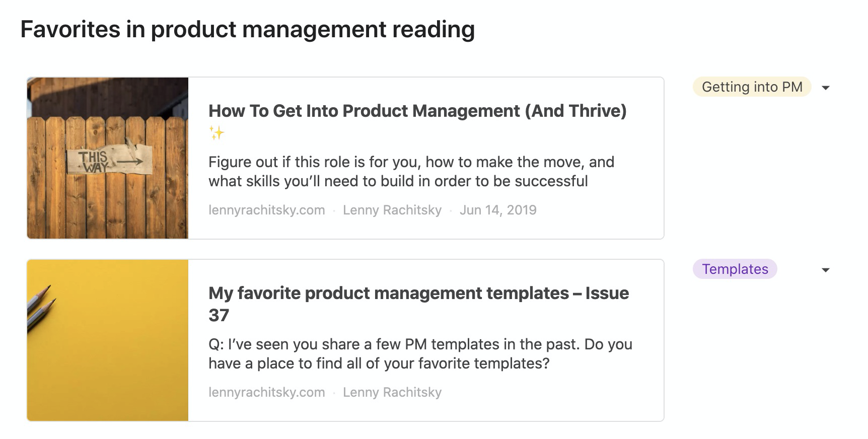Expand dropdown arrow beside the Templates tag
This screenshot has width=868, height=439.
825,270
